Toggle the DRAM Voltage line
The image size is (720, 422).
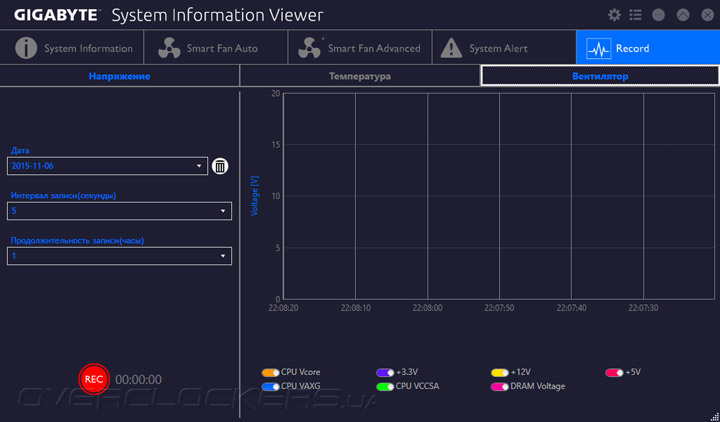pyautogui.click(x=499, y=385)
